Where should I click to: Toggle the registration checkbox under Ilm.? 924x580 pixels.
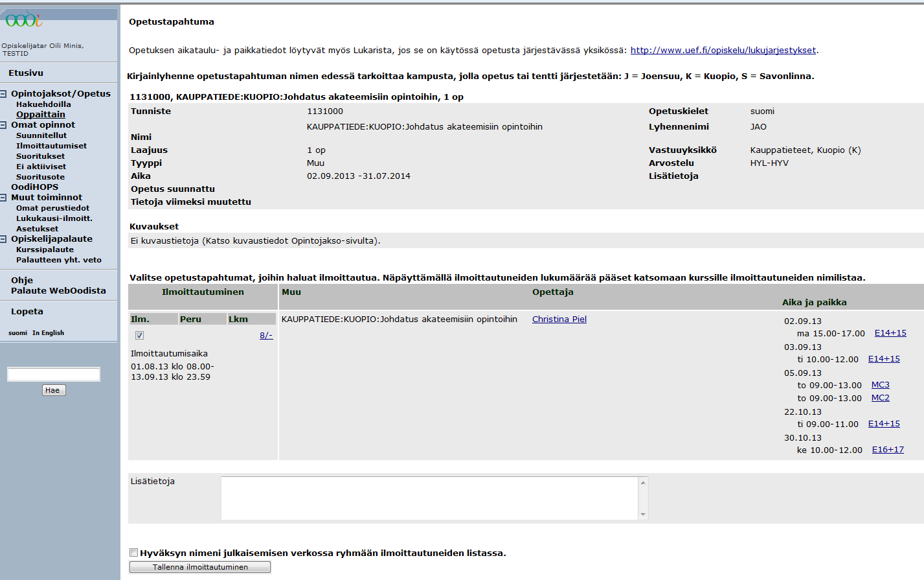[x=139, y=336]
